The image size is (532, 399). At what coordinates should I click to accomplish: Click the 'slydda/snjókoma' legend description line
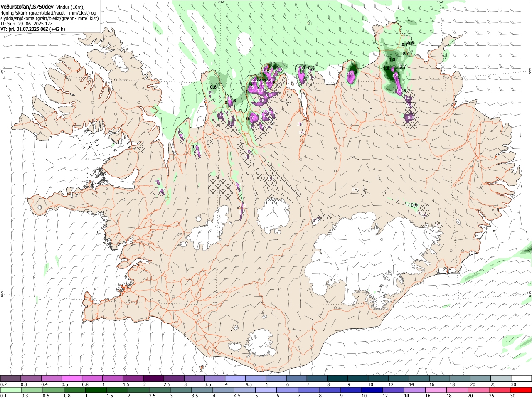[x=49, y=18]
